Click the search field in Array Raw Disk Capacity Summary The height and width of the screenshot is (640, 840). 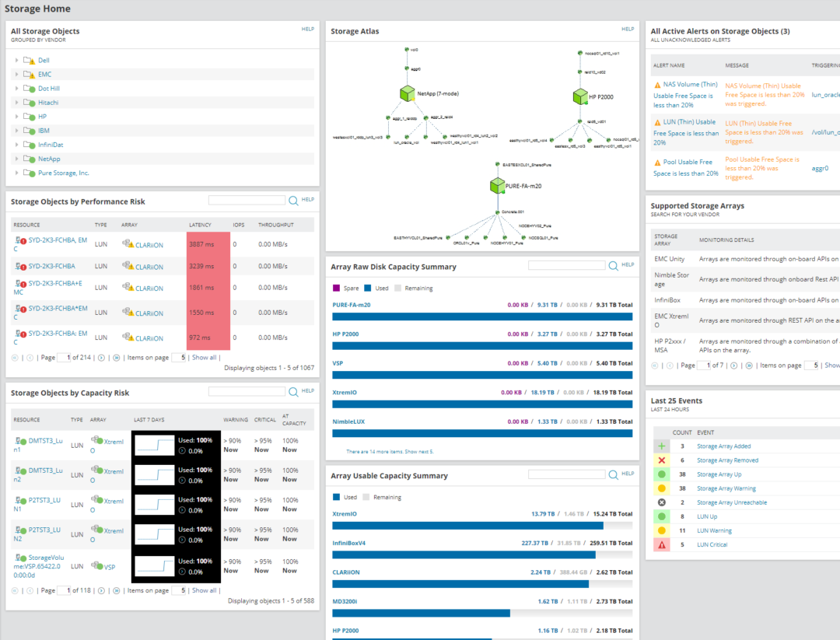[567, 266]
